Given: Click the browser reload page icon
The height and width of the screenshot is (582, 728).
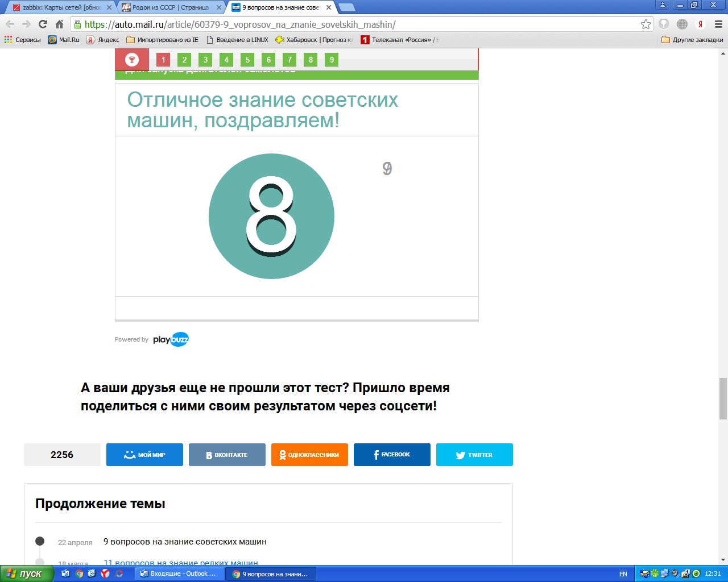Looking at the screenshot, I should point(43,24).
